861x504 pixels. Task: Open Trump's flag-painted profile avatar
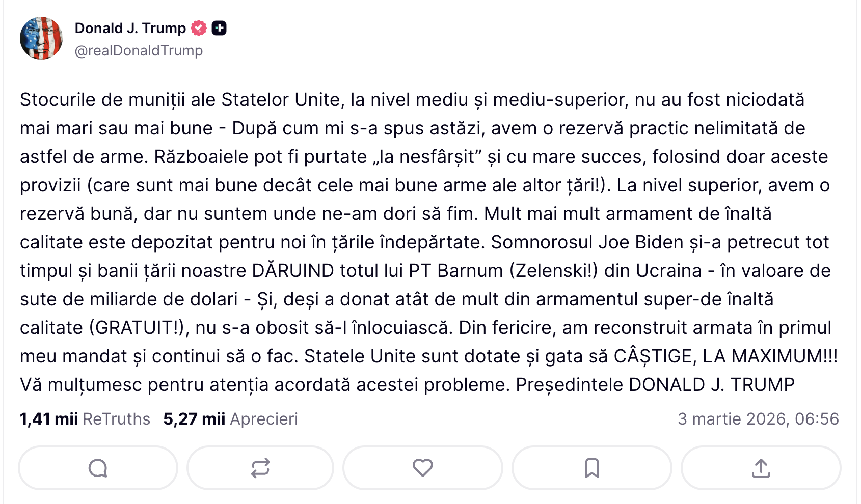click(x=42, y=37)
